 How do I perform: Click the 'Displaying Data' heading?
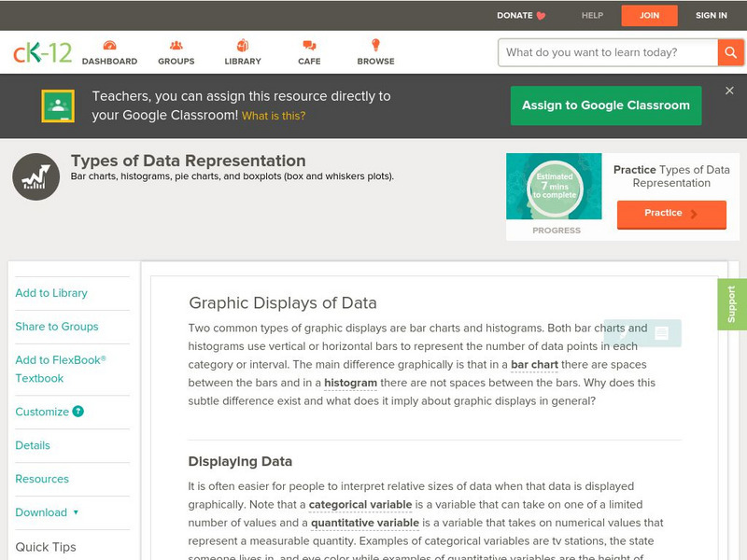[x=240, y=461]
